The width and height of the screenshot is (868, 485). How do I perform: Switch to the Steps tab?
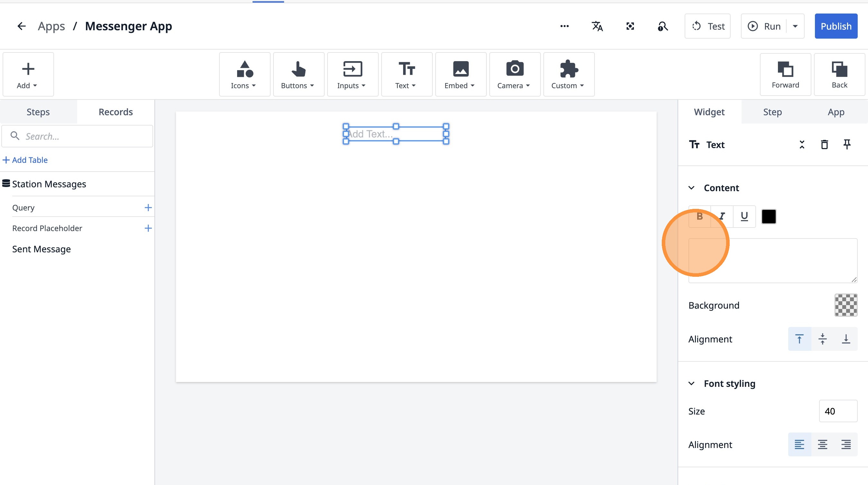[38, 112]
